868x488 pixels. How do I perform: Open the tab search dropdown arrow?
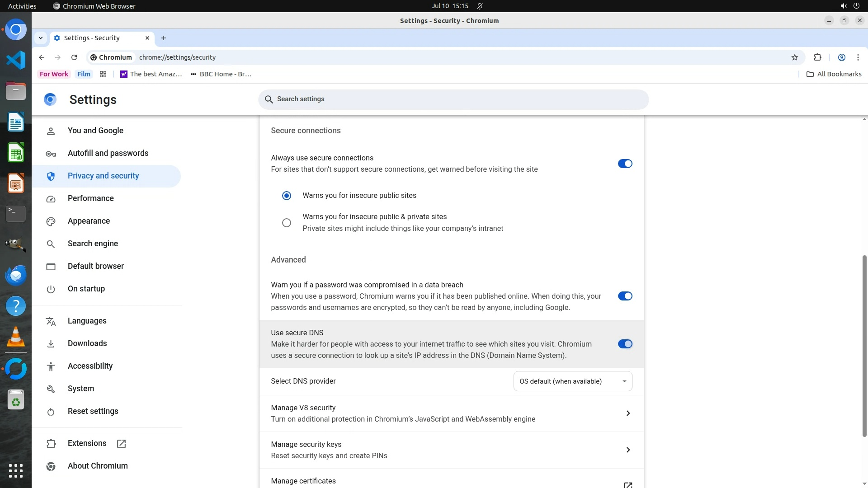pos(41,38)
